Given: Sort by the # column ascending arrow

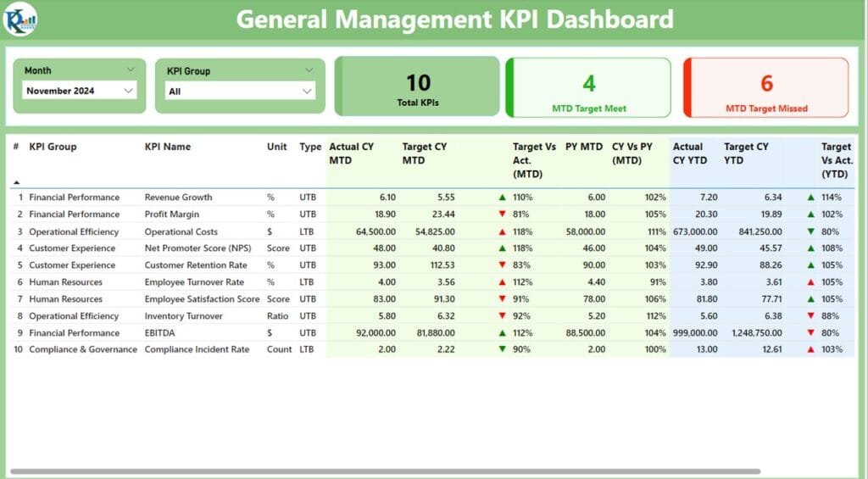Looking at the screenshot, I should 17,182.
